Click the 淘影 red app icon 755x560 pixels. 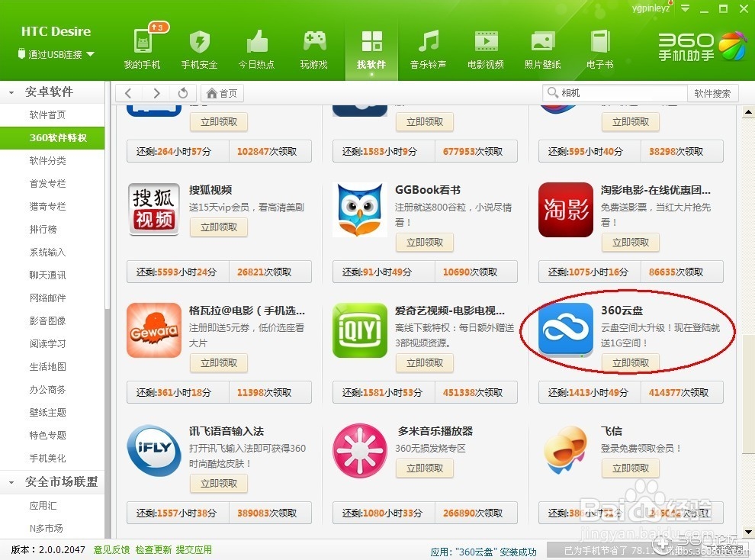tap(565, 210)
